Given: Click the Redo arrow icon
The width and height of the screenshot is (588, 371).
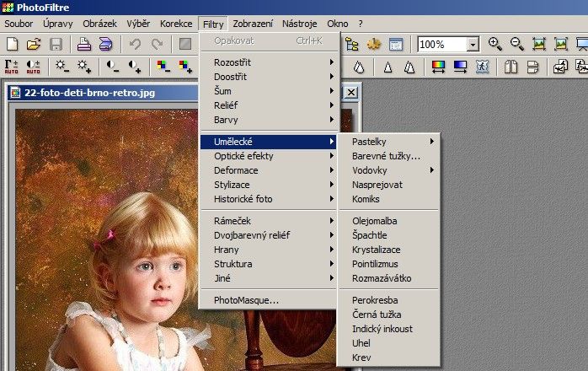Looking at the screenshot, I should click(x=157, y=45).
